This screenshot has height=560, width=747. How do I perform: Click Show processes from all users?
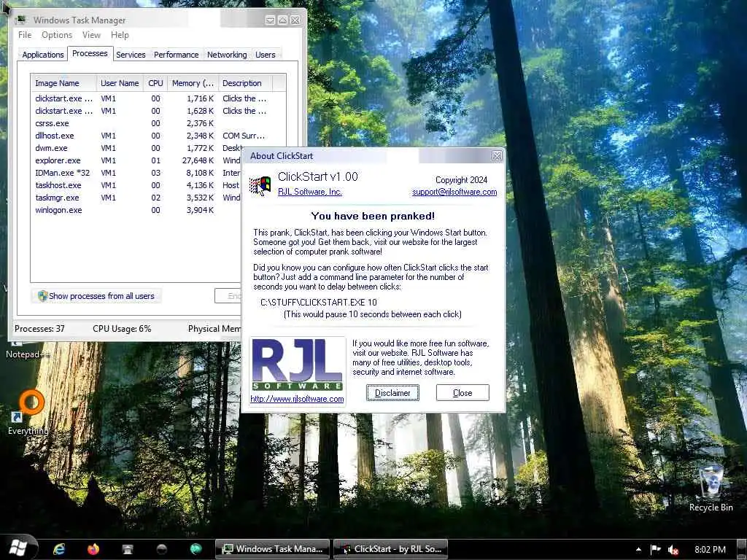tap(96, 296)
